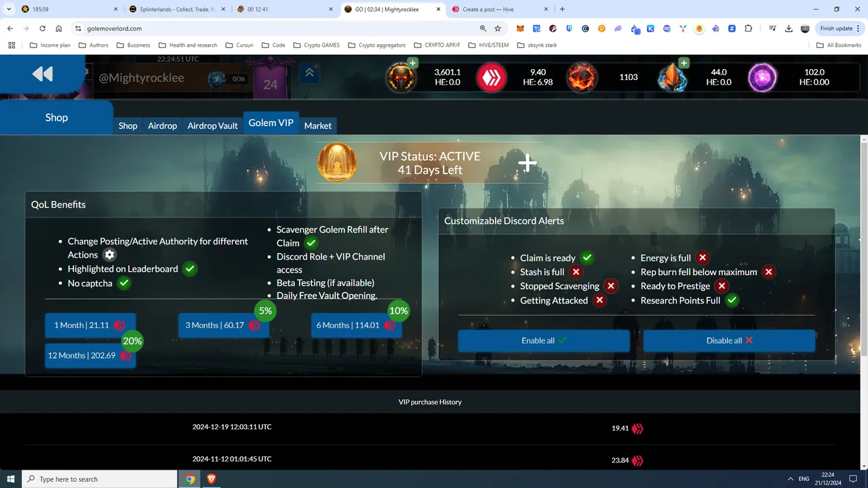Toggle No captcha checkmark
The image size is (868, 488).
124,283
